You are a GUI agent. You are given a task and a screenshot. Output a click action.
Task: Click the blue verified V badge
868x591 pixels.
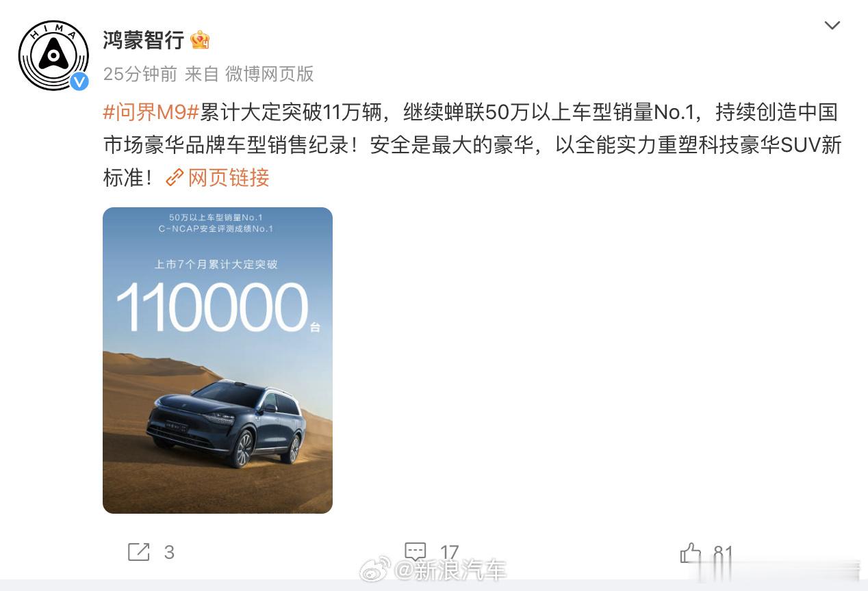(x=80, y=81)
